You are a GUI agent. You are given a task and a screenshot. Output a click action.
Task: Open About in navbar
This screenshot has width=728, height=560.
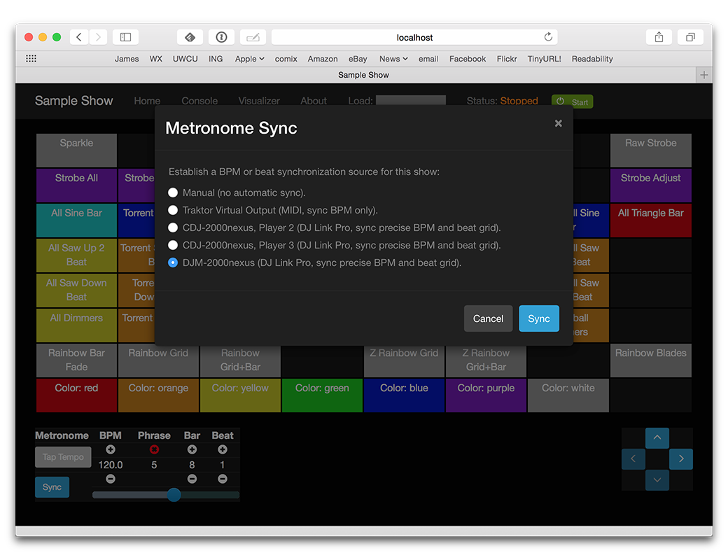314,101
